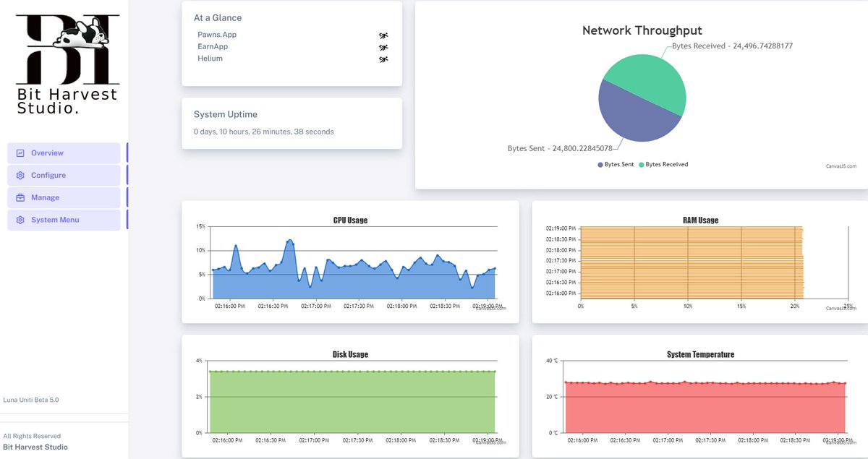Click the System Temperature chart title
Viewport: 868px width, 459px height.
coord(700,354)
